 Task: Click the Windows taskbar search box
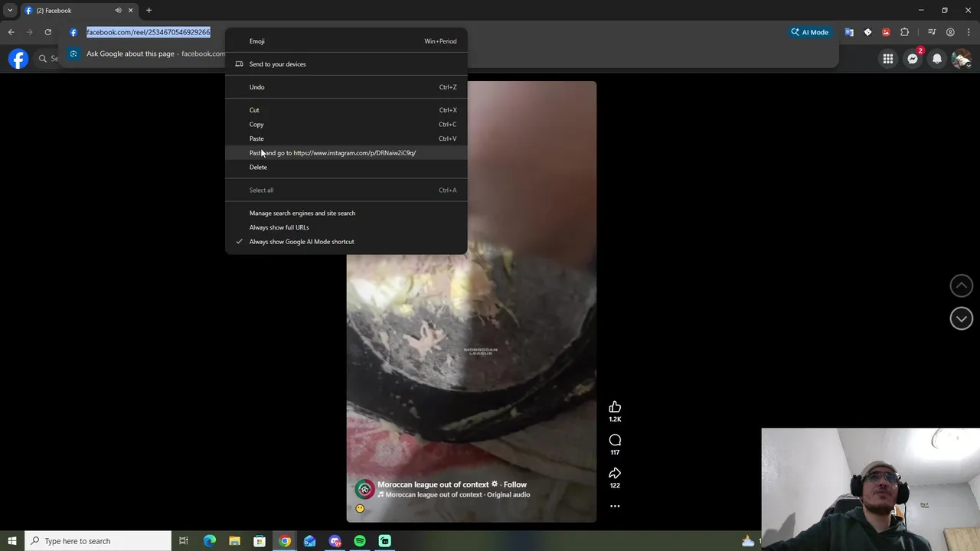(x=98, y=541)
